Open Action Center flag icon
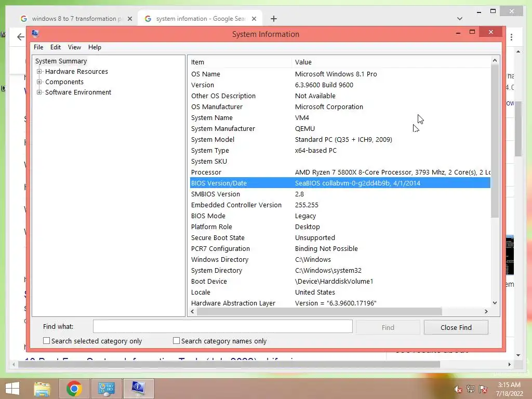 [x=483, y=389]
